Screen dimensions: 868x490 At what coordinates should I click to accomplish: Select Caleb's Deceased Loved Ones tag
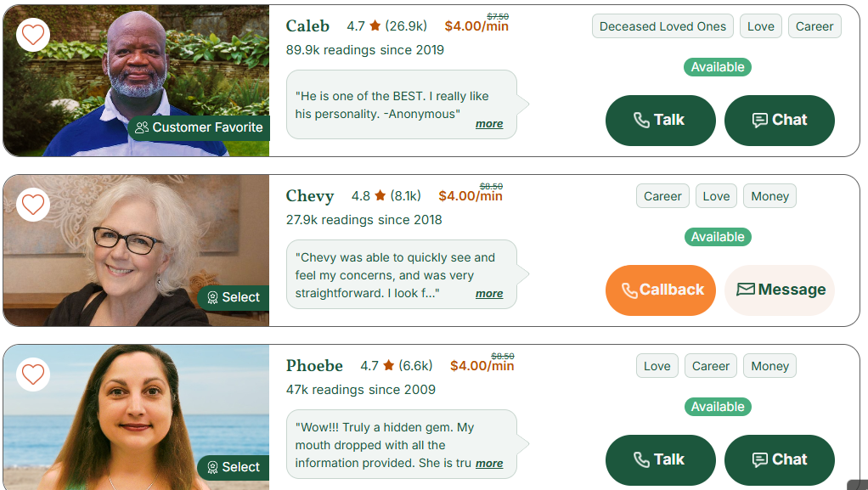click(662, 26)
